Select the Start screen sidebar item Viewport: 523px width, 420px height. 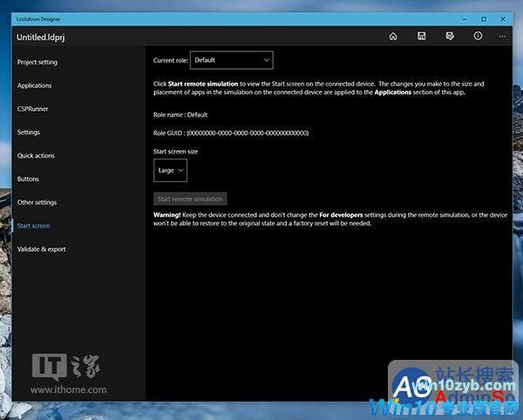pos(33,226)
